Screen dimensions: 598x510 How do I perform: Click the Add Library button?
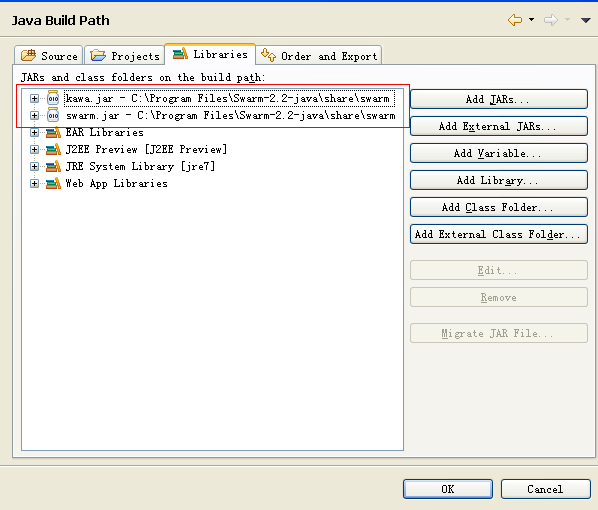498,180
